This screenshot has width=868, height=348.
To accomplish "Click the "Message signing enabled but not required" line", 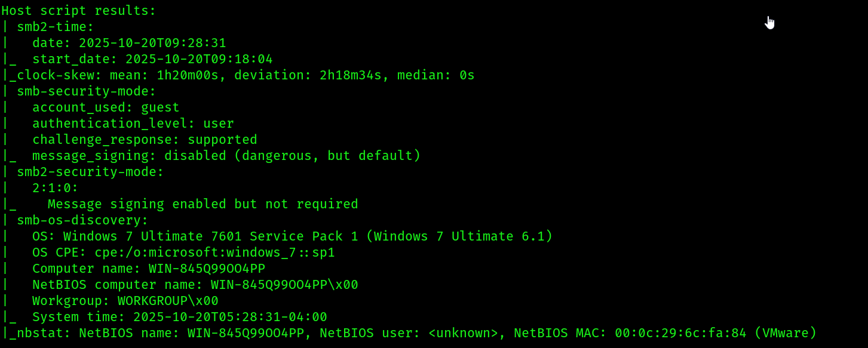I will coord(203,204).
